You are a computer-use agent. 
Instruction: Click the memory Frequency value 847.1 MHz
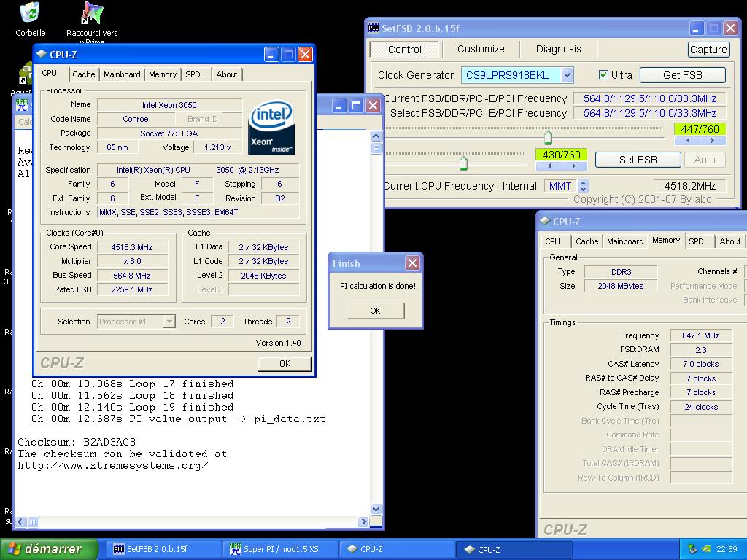click(x=701, y=335)
